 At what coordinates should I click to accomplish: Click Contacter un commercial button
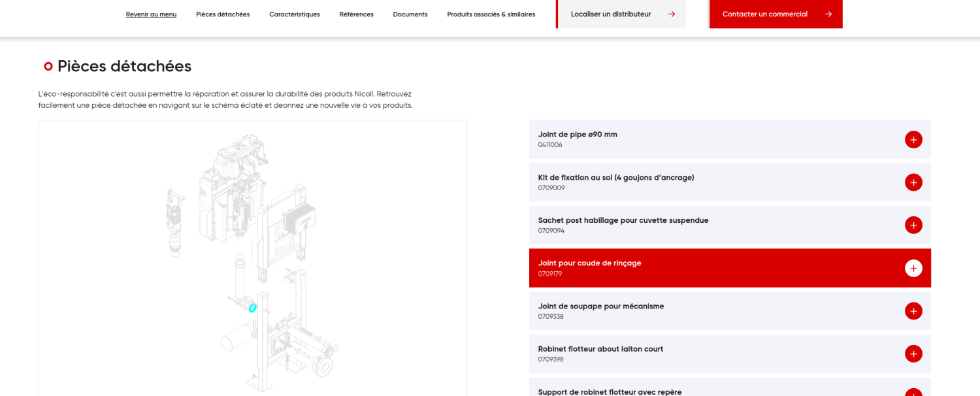[776, 14]
